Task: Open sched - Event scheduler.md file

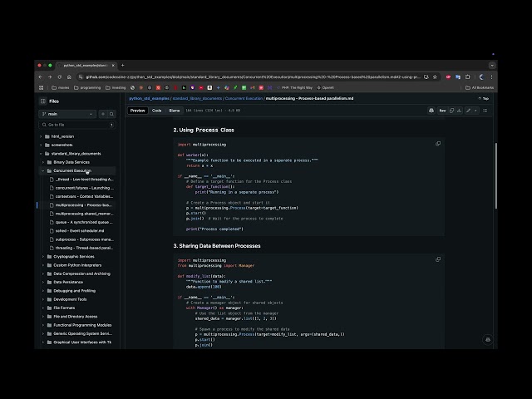Action: coord(77,231)
